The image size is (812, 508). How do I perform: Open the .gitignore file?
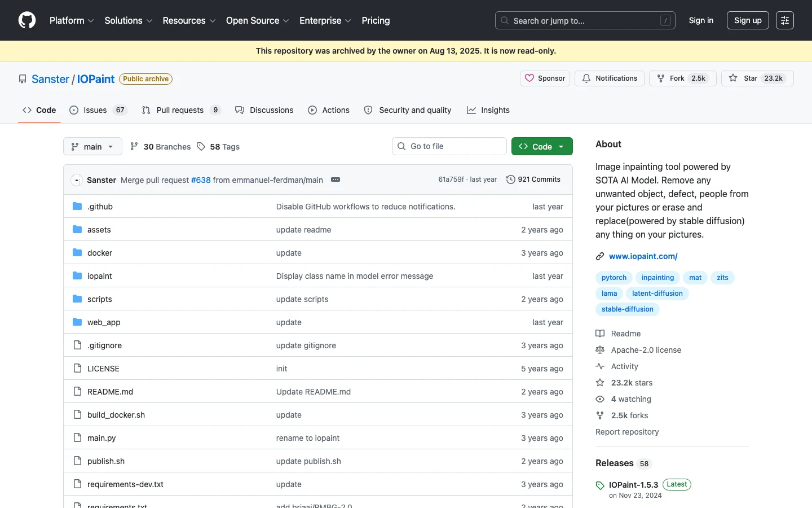(x=104, y=345)
